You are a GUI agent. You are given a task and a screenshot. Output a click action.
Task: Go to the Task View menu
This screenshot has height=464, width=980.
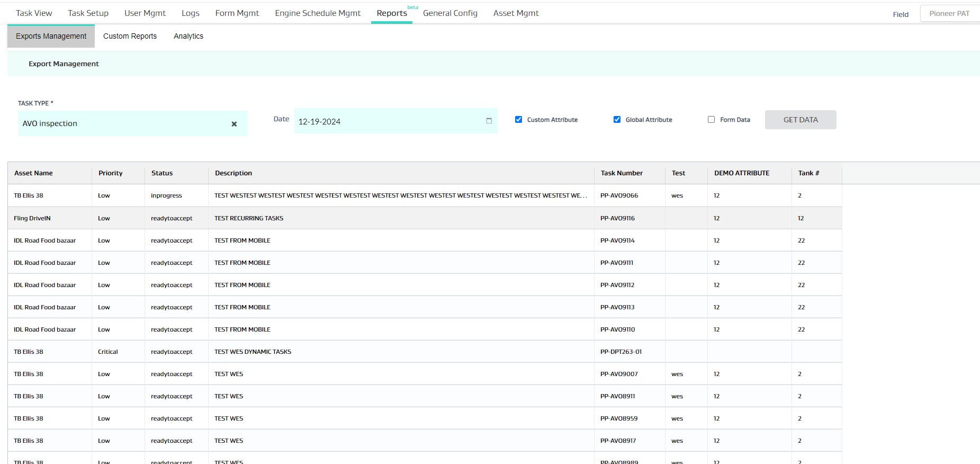34,13
